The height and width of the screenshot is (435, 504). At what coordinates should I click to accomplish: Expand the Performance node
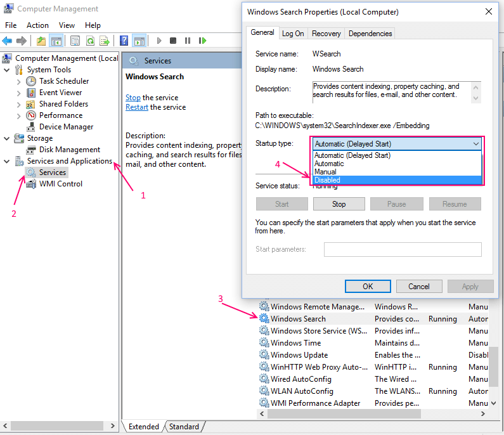pos(18,116)
